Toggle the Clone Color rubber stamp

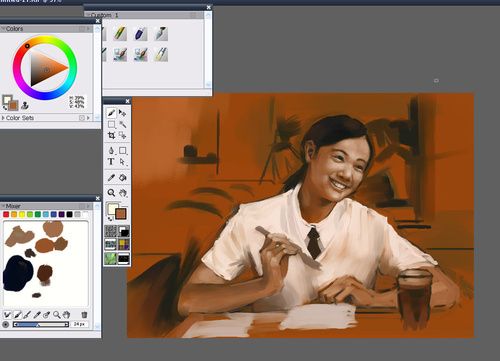25,106
